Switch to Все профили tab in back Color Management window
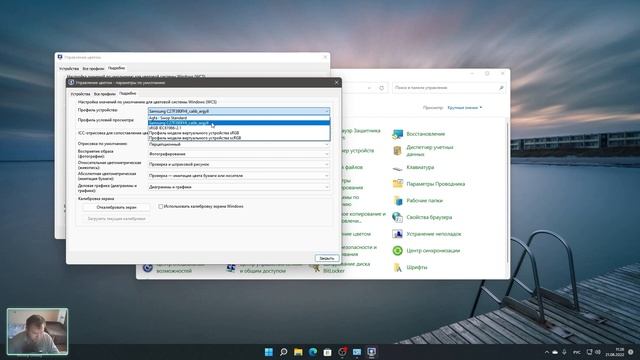Screen dimensions: 640x360 point(93,69)
